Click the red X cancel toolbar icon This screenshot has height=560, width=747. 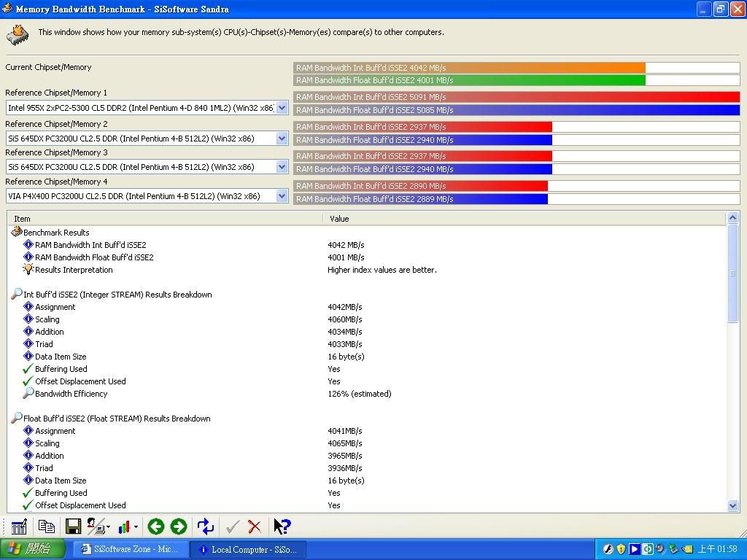[255, 526]
